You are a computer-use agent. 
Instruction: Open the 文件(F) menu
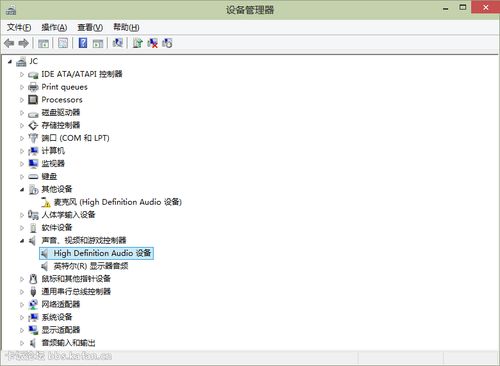[x=19, y=27]
